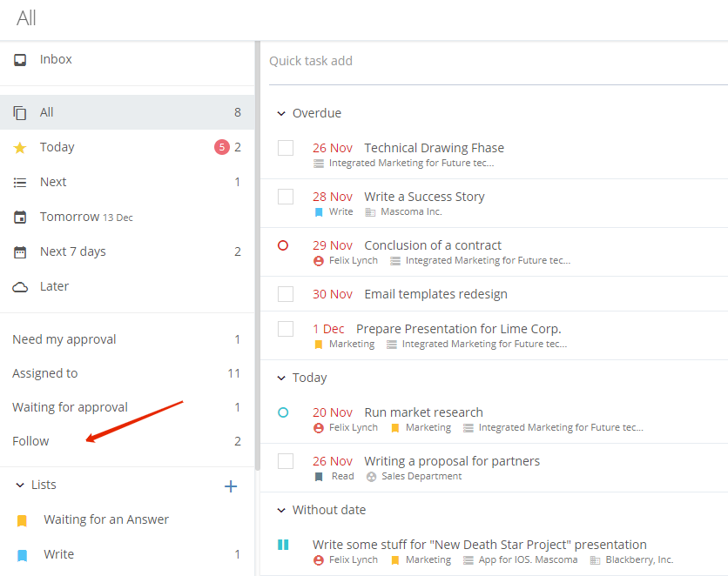The height and width of the screenshot is (576, 728).
Task: Click the Quick task add field
Action: coord(498,62)
